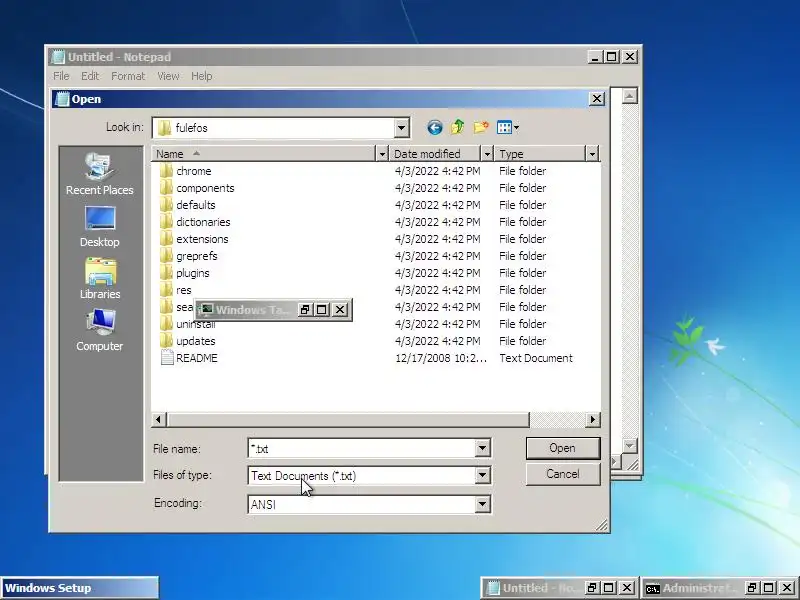Open the Help menu in Notepad

click(x=202, y=76)
